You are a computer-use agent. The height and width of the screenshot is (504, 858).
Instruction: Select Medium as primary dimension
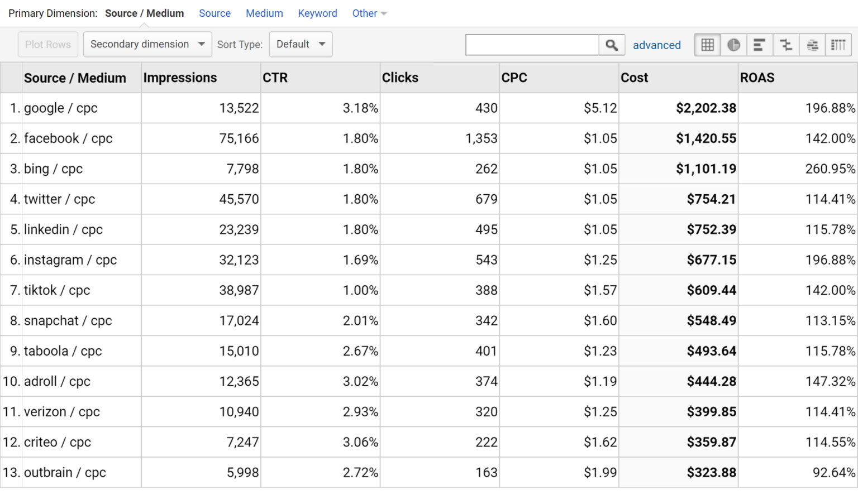(x=264, y=13)
